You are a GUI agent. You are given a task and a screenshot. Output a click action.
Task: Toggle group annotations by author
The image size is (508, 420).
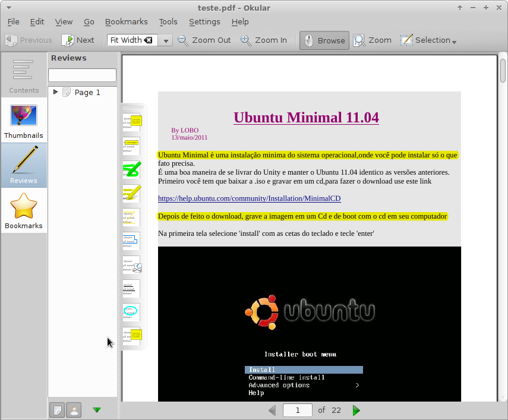click(74, 410)
